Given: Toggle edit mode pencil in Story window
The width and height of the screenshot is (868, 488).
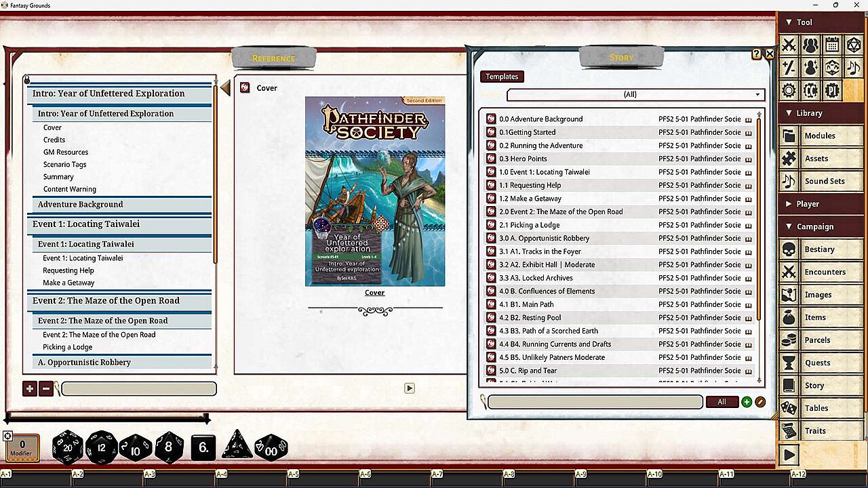Looking at the screenshot, I should [x=760, y=402].
